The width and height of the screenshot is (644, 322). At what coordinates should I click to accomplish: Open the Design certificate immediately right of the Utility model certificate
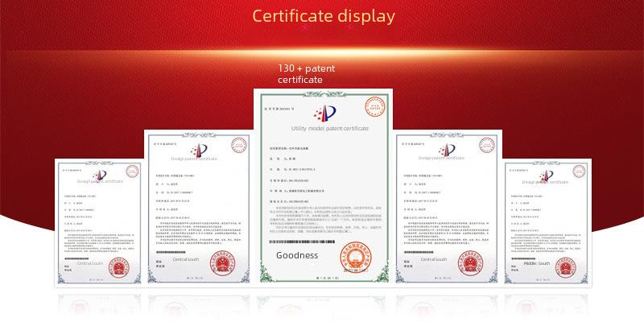point(448,208)
